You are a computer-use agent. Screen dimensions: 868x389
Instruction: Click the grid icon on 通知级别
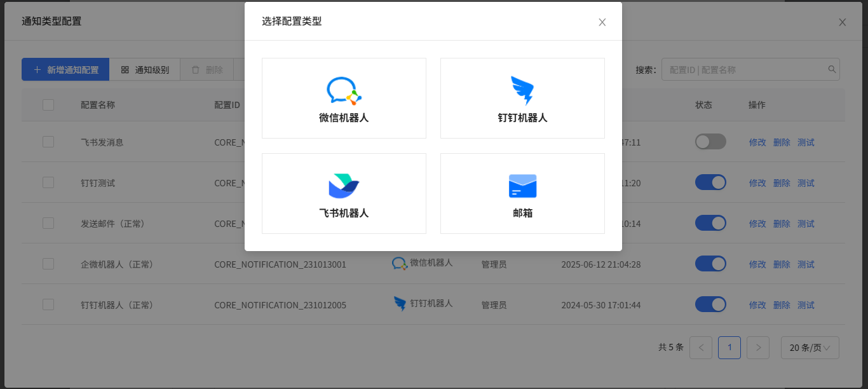pyautogui.click(x=125, y=70)
